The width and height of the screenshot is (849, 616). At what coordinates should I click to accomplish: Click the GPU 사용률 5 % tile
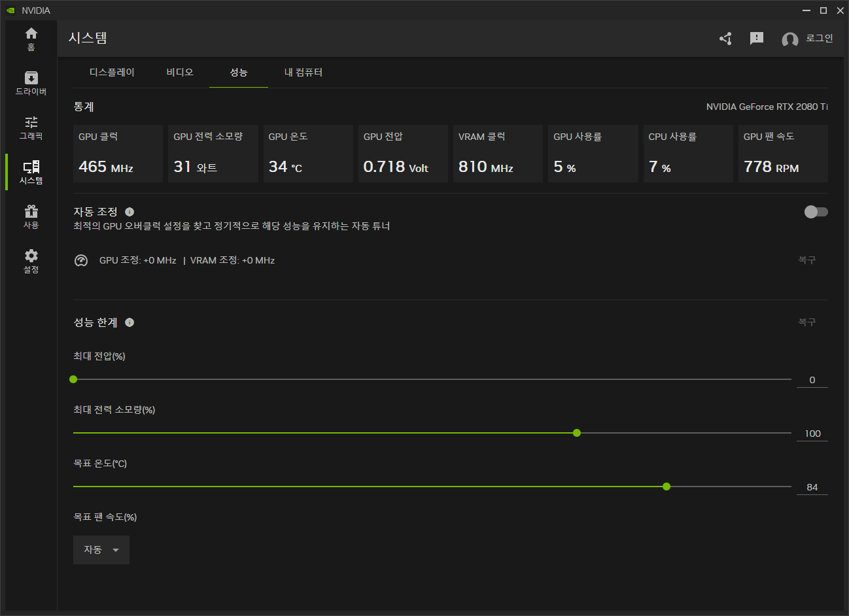(593, 154)
